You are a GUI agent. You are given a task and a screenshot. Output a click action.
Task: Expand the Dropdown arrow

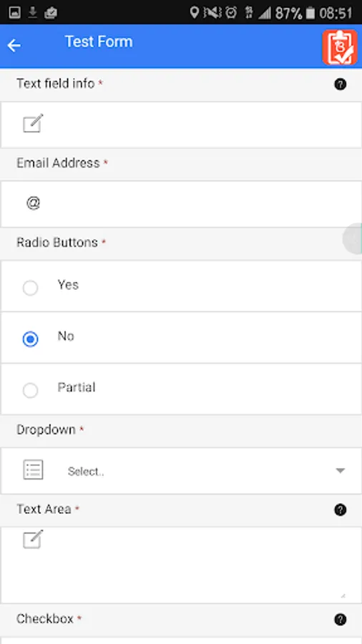point(341,471)
